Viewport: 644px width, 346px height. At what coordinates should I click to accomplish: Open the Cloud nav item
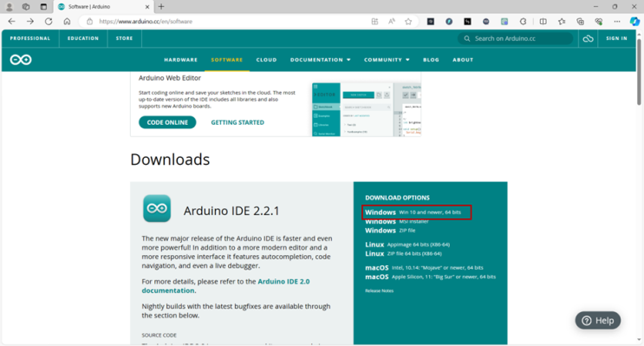(267, 60)
